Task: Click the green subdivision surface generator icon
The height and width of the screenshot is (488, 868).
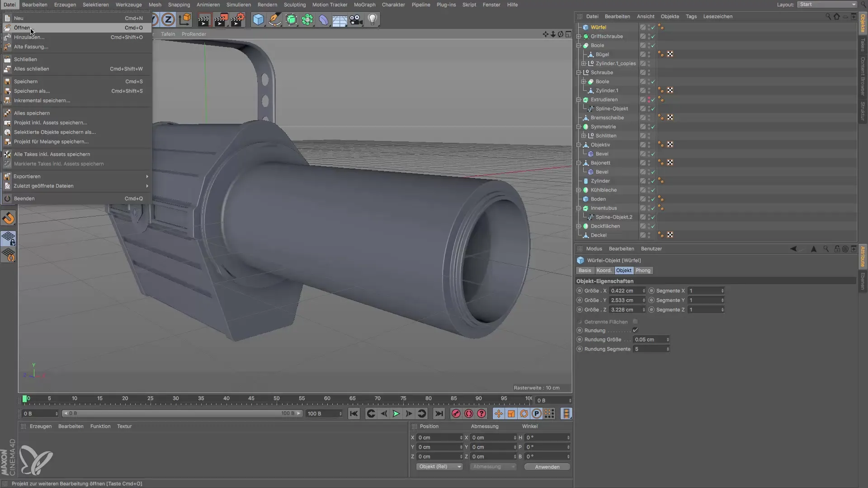Action: (291, 19)
